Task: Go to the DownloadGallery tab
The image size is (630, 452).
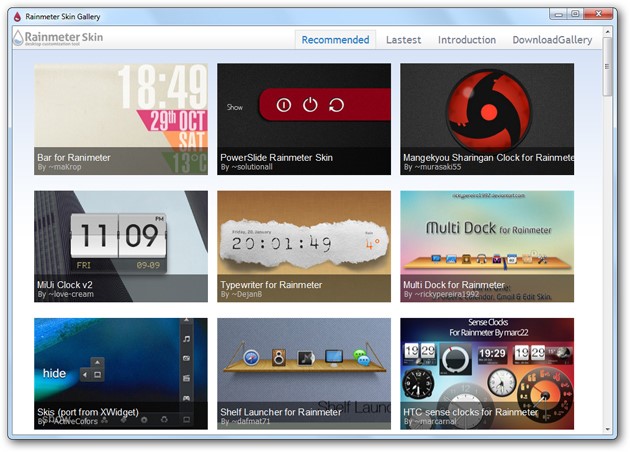Action: pyautogui.click(x=552, y=40)
